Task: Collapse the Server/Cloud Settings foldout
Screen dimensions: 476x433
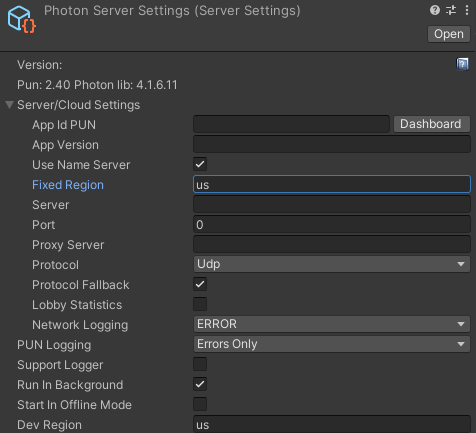Action: (x=9, y=105)
